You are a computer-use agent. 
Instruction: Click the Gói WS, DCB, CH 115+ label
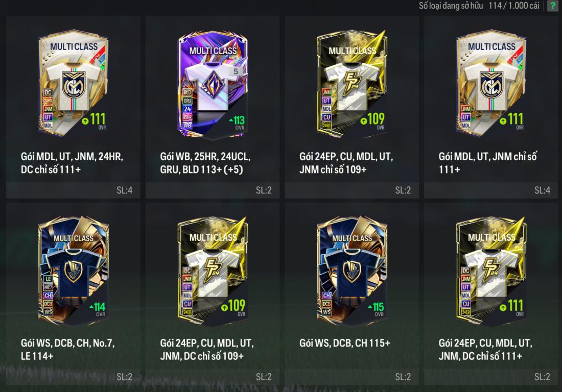tap(345, 343)
